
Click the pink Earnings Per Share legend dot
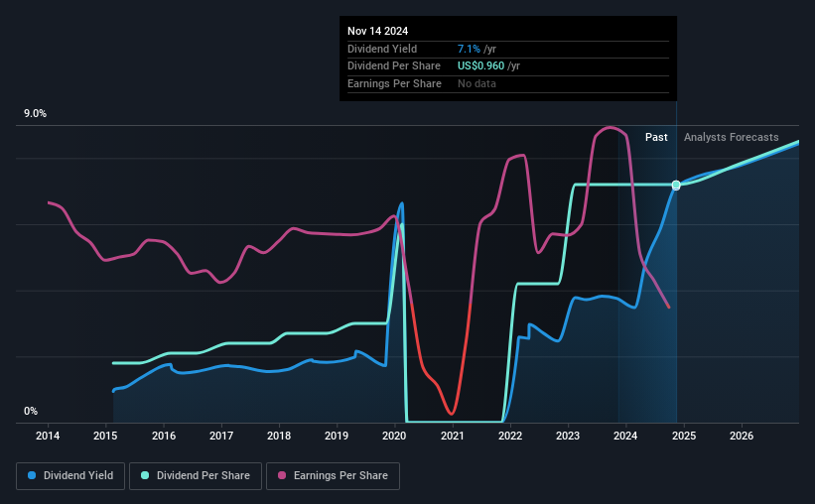coord(282,475)
